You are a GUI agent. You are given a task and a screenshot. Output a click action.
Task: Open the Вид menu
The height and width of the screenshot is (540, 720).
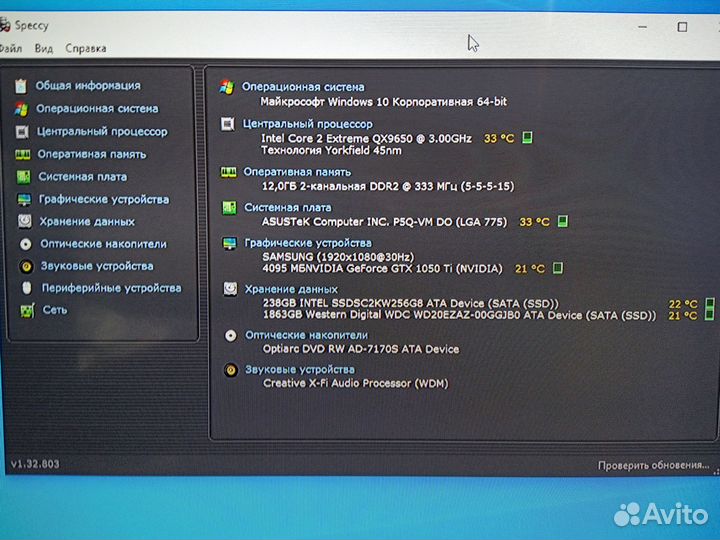[x=43, y=48]
